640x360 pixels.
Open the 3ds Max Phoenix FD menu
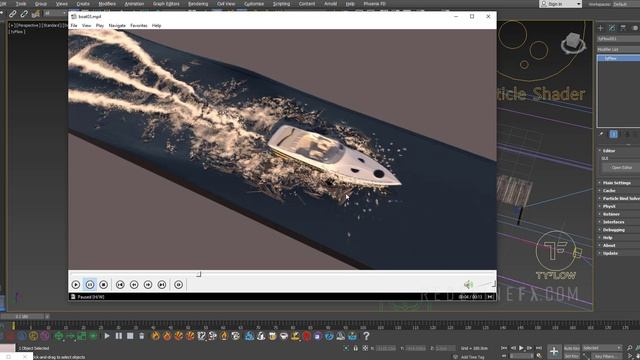tap(374, 4)
